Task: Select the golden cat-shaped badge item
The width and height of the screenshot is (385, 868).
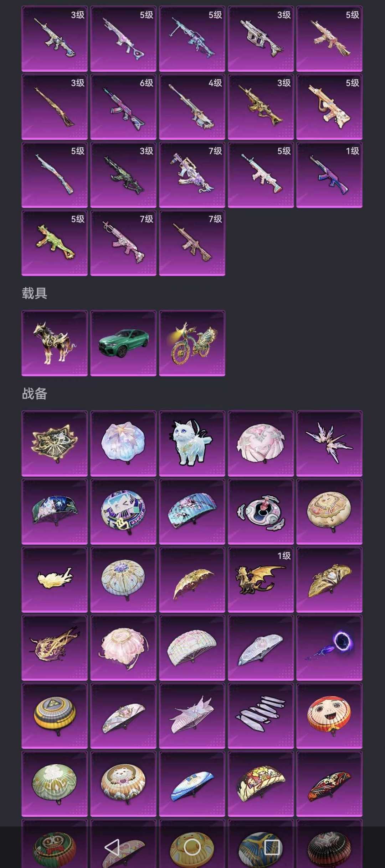Action: click(x=55, y=444)
